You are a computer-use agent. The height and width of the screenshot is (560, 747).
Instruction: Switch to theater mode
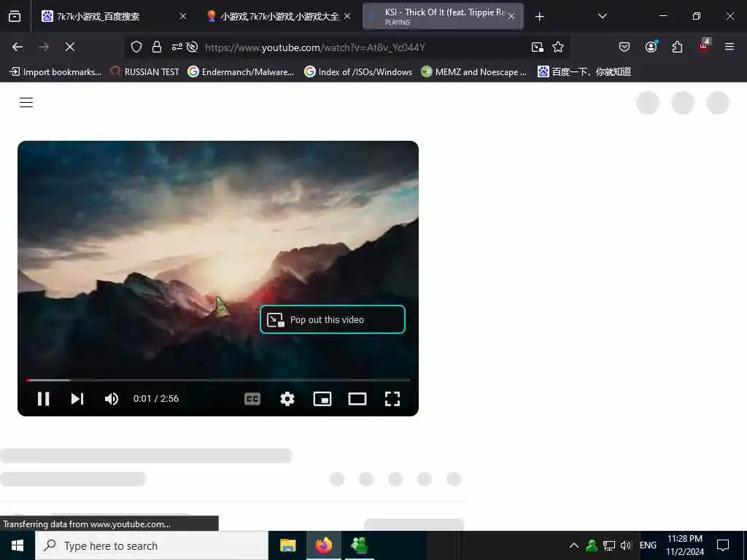(357, 399)
